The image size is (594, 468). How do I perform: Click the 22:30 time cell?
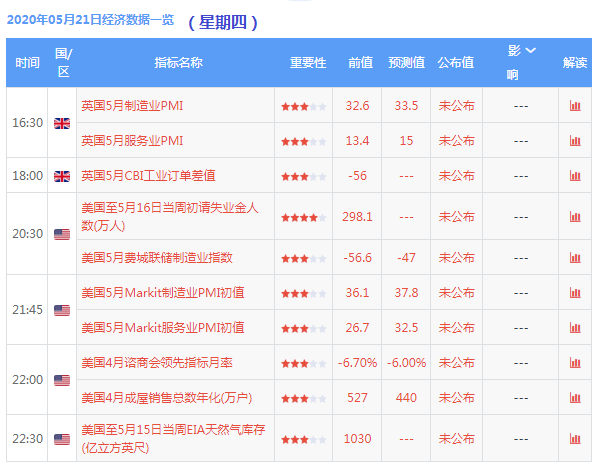[27, 438]
